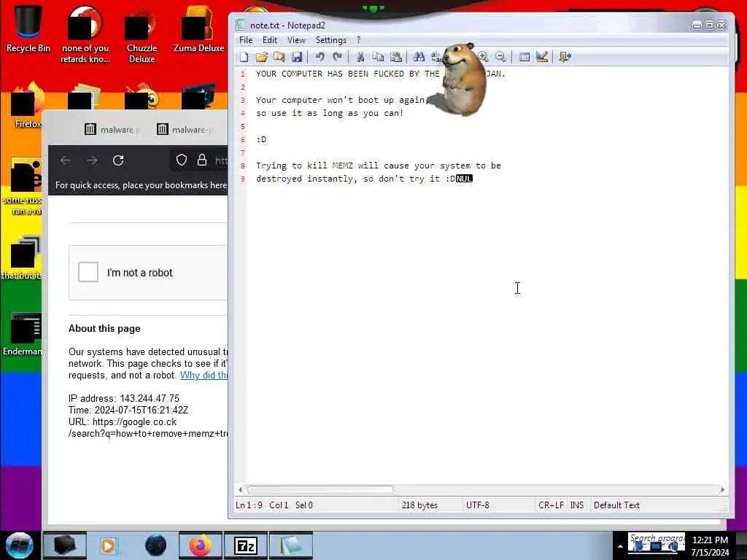Click the UTF-8 encoding status bar entry
Image resolution: width=747 pixels, height=560 pixels.
tap(478, 505)
